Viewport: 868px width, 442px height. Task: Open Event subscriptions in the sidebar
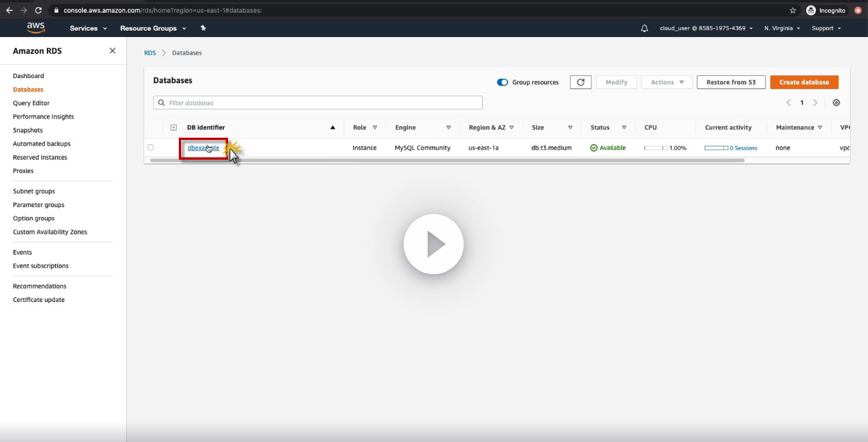[41, 266]
